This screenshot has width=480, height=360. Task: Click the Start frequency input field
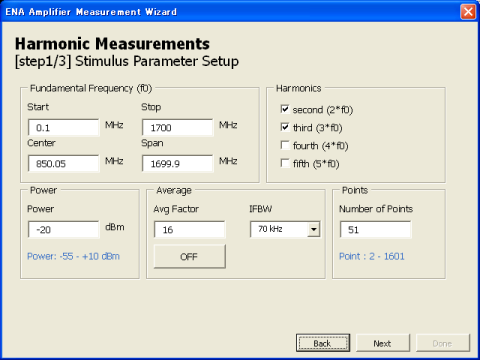(x=63, y=128)
